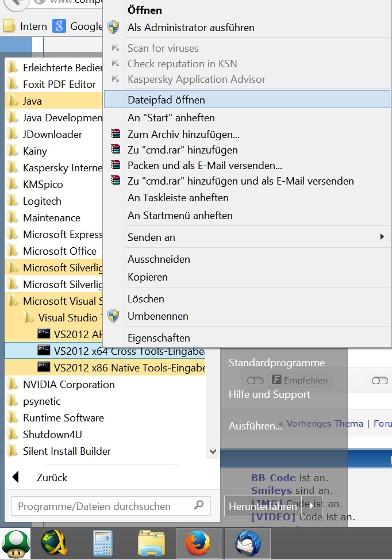This screenshot has width=392, height=560.
Task: Open the Smileys link
Action: [x=271, y=490]
